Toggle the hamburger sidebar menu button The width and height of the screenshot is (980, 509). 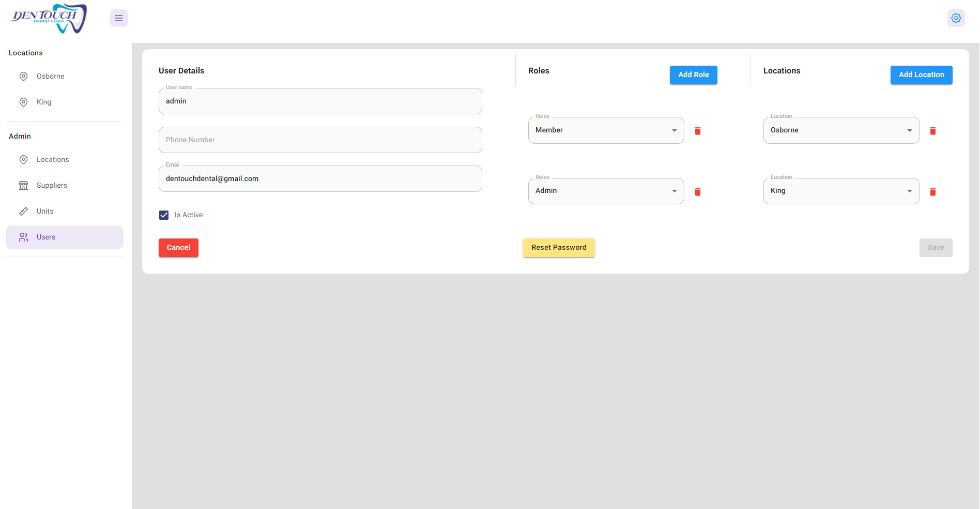click(x=119, y=18)
